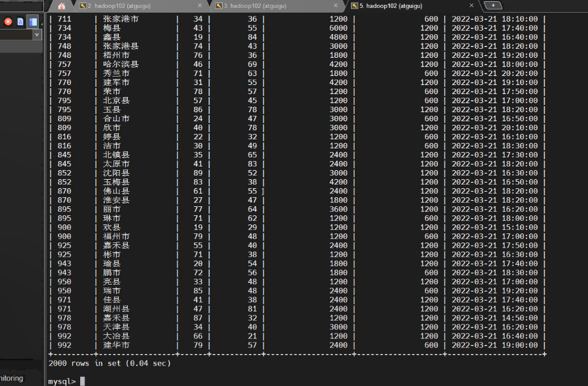Open new terminal tab with plus button

pos(493,5)
